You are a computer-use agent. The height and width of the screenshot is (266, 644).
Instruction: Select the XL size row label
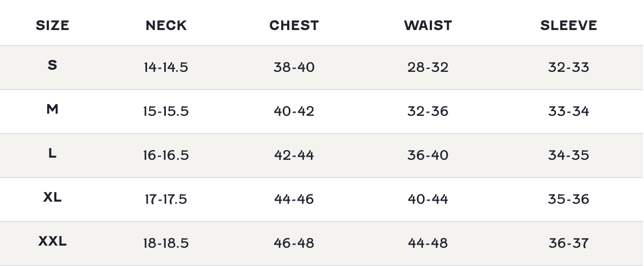click(52, 197)
